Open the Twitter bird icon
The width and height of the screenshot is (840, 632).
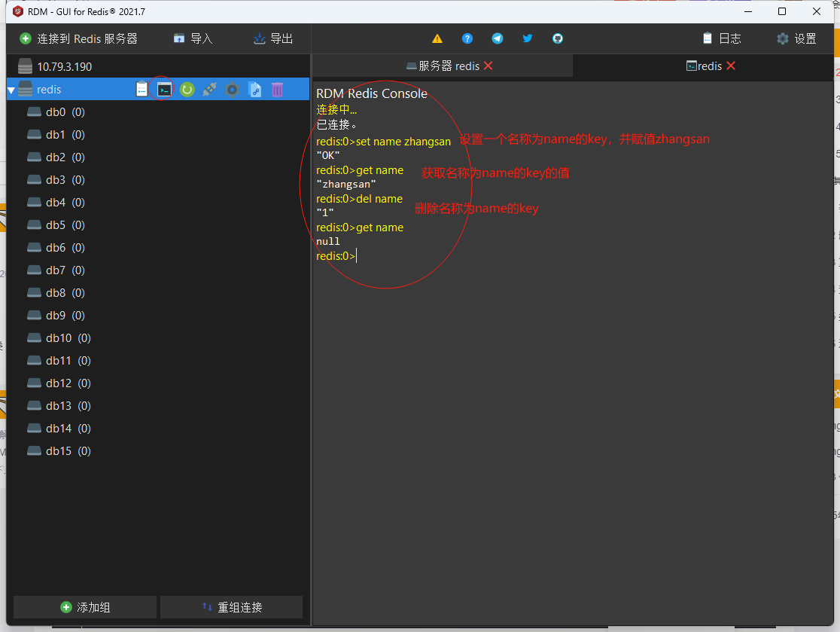(x=528, y=38)
